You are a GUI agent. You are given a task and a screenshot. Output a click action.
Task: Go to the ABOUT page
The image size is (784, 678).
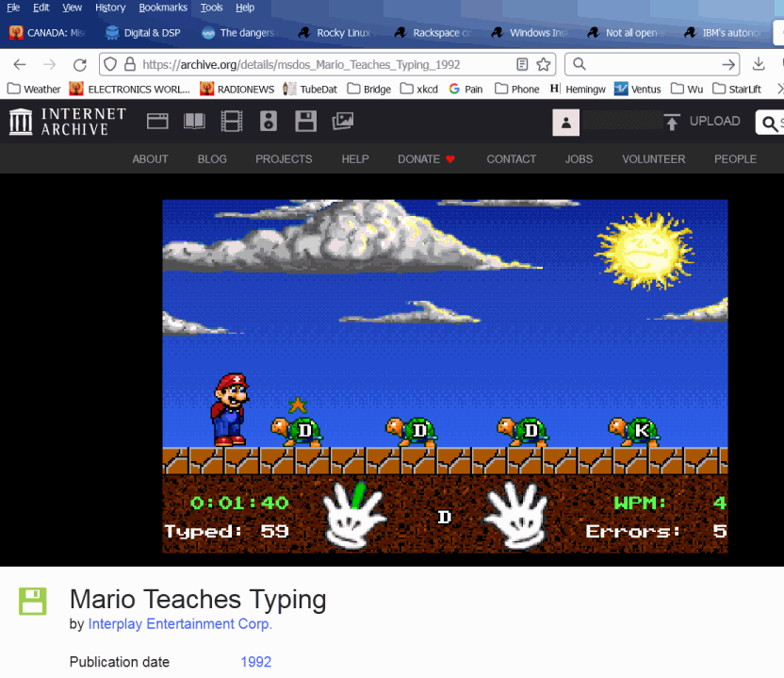(x=150, y=159)
